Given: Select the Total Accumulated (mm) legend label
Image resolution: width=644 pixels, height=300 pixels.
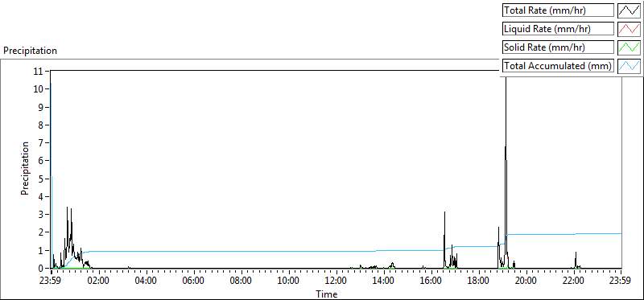Looking at the screenshot, I should [558, 66].
